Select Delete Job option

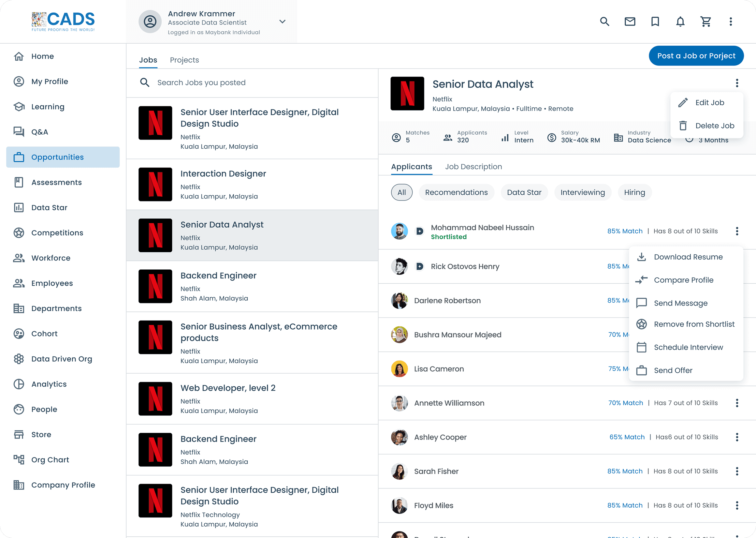pyautogui.click(x=714, y=126)
